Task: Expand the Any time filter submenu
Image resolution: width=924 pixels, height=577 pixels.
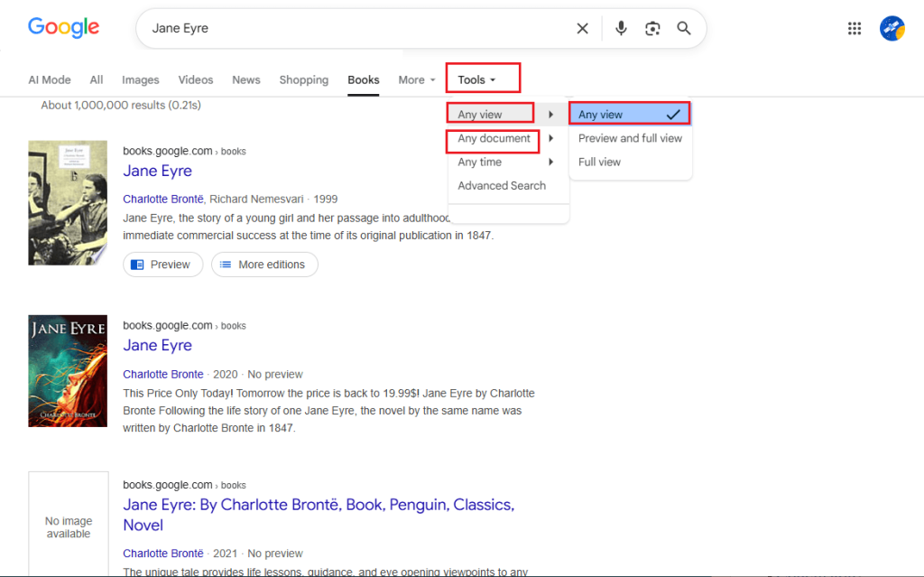Action: tap(507, 162)
